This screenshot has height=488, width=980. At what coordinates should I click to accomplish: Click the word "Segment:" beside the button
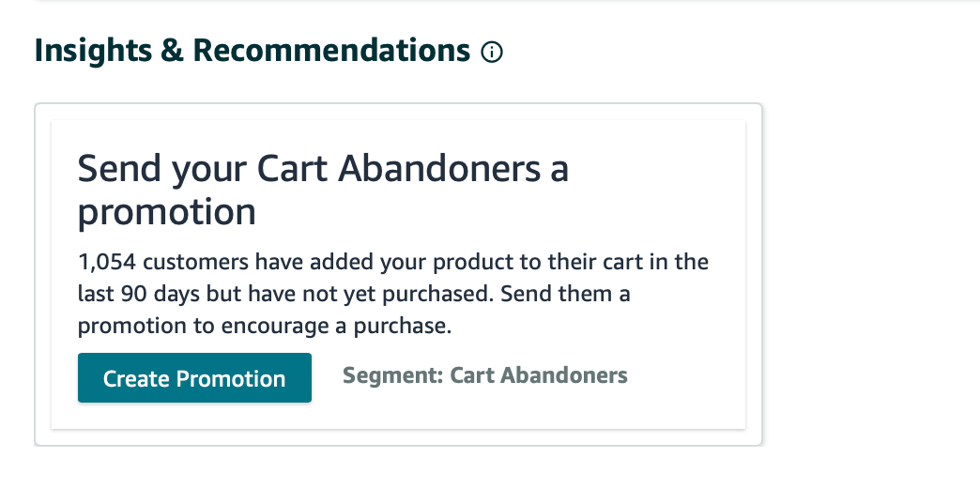[392, 376]
